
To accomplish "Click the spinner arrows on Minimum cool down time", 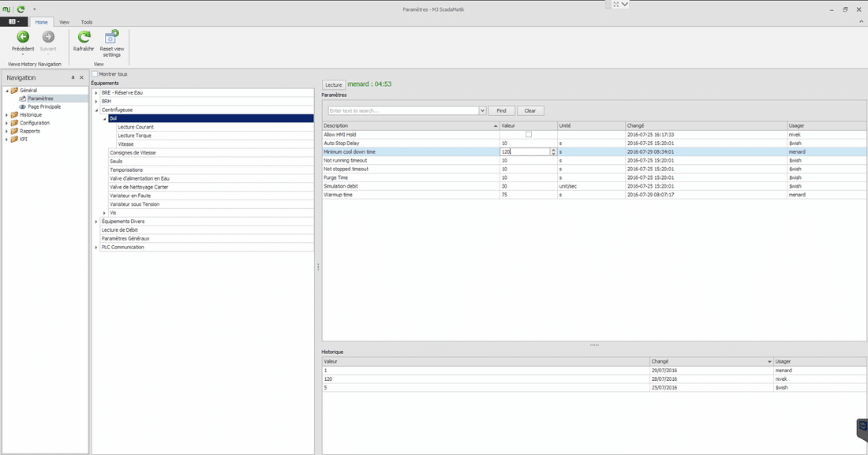I will pos(553,151).
